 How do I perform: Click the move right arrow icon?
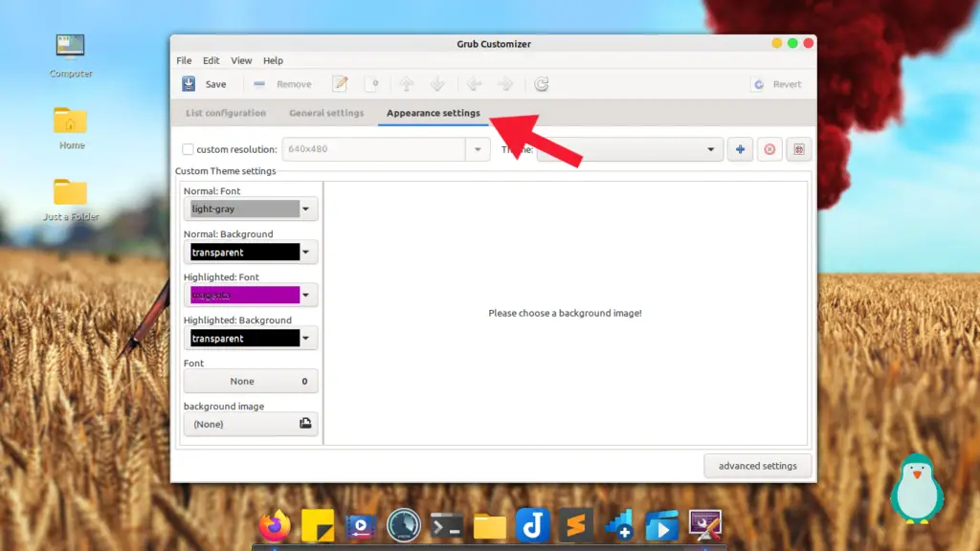tap(505, 84)
